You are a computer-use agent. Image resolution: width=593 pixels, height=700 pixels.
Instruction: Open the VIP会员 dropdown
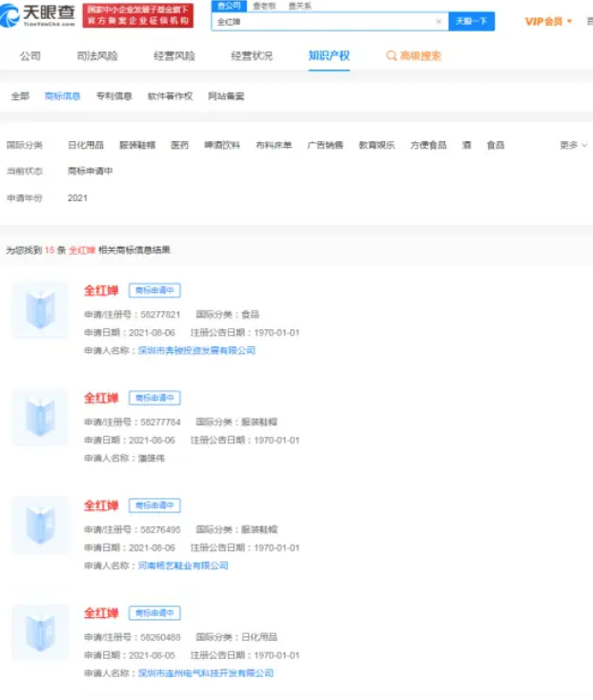point(548,21)
